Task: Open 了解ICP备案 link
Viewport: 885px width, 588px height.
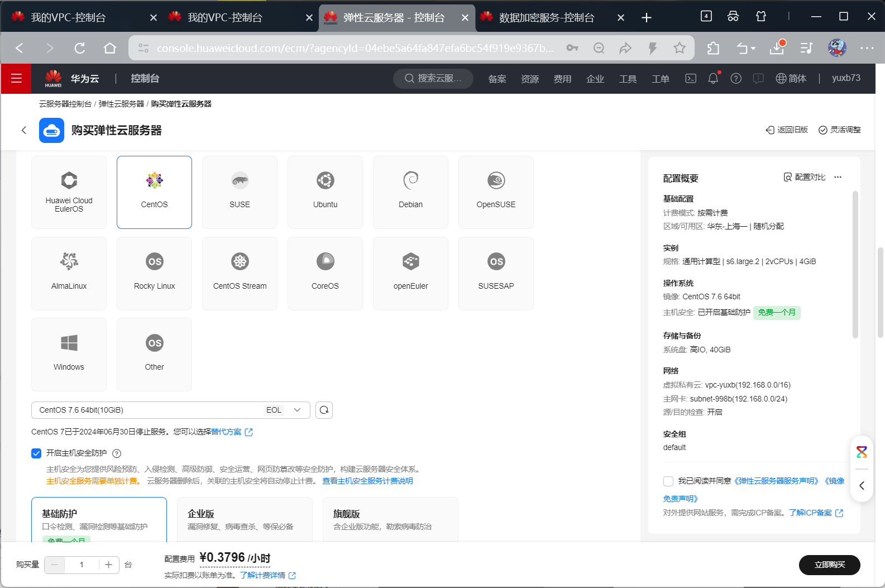Action: 816,513
